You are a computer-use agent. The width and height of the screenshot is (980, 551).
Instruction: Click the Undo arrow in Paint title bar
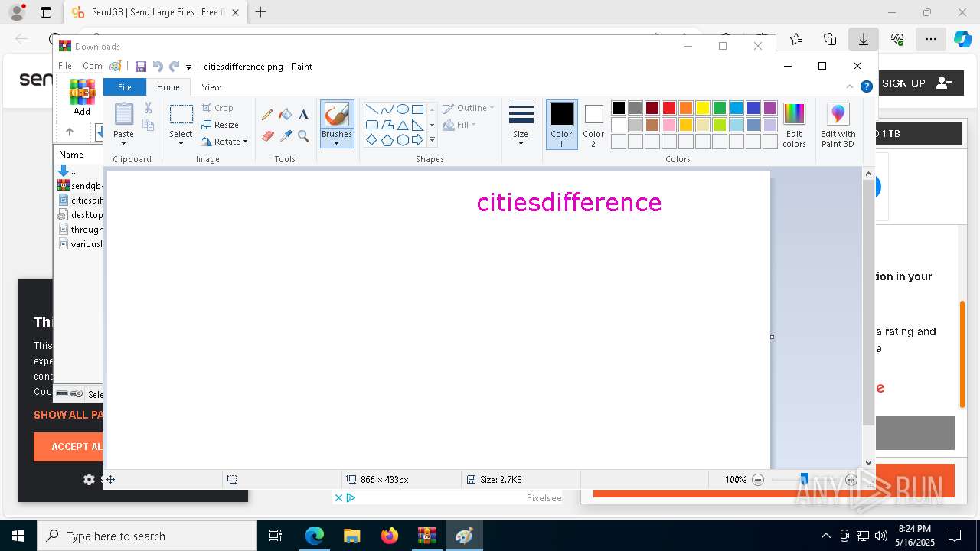158,67
